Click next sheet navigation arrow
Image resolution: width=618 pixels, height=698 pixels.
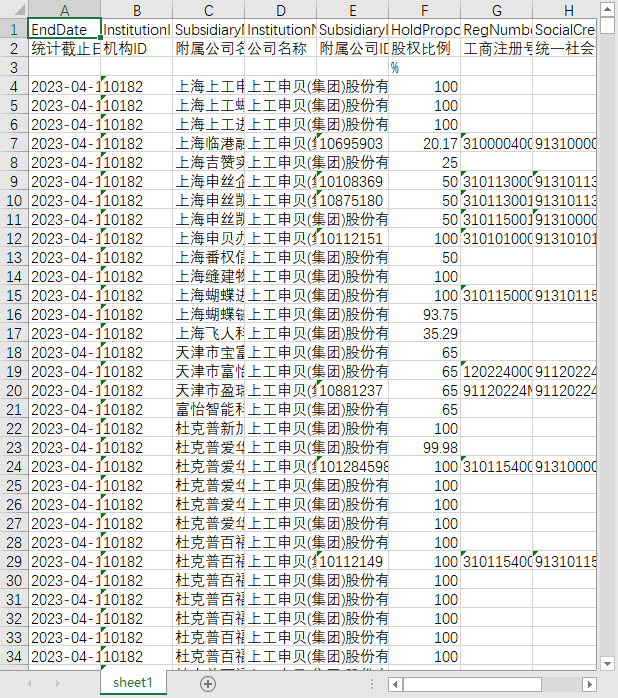[x=57, y=683]
